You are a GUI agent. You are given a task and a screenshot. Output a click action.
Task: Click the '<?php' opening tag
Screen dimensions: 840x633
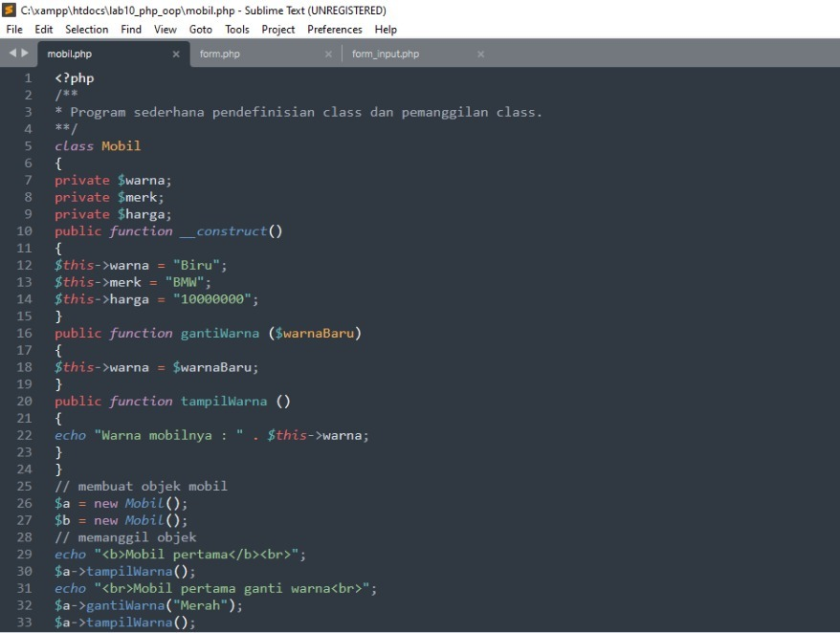74,78
